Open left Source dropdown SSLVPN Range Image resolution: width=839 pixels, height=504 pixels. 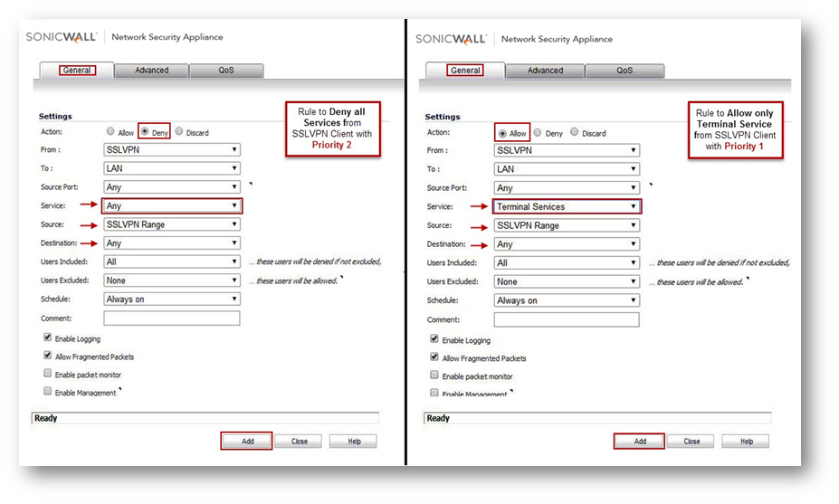[172, 224]
